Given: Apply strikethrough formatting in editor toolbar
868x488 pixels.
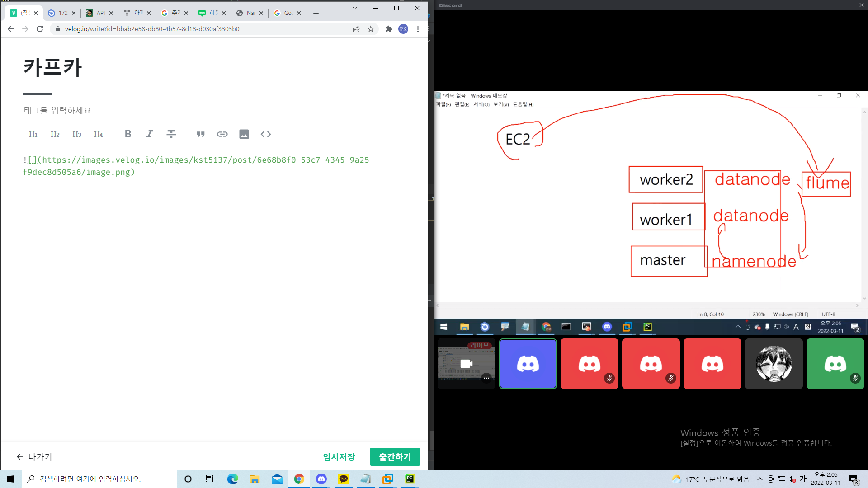Looking at the screenshot, I should (171, 134).
